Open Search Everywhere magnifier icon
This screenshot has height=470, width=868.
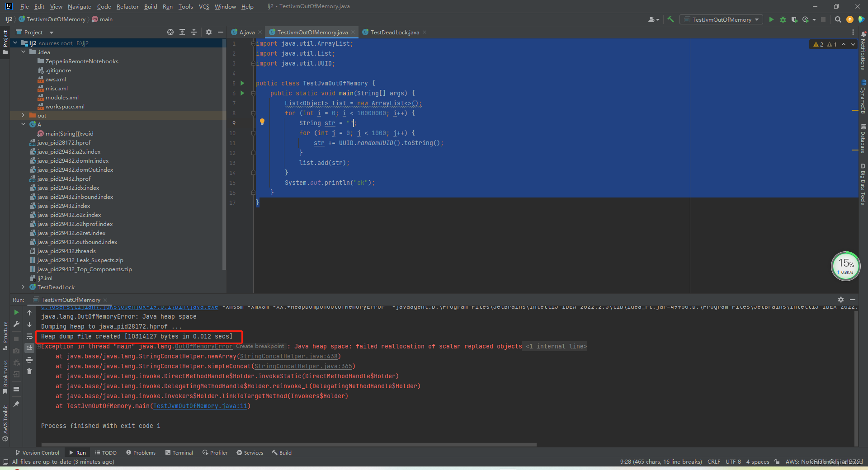(x=838, y=19)
